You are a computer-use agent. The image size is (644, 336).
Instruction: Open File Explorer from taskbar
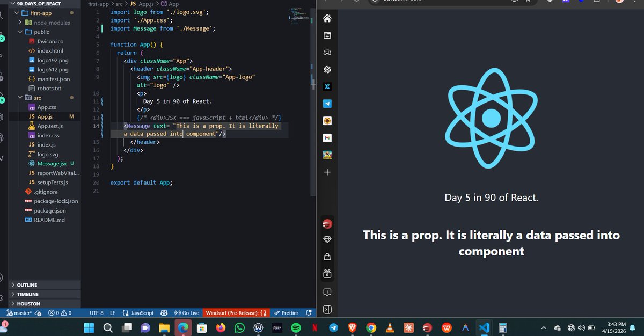(164, 327)
